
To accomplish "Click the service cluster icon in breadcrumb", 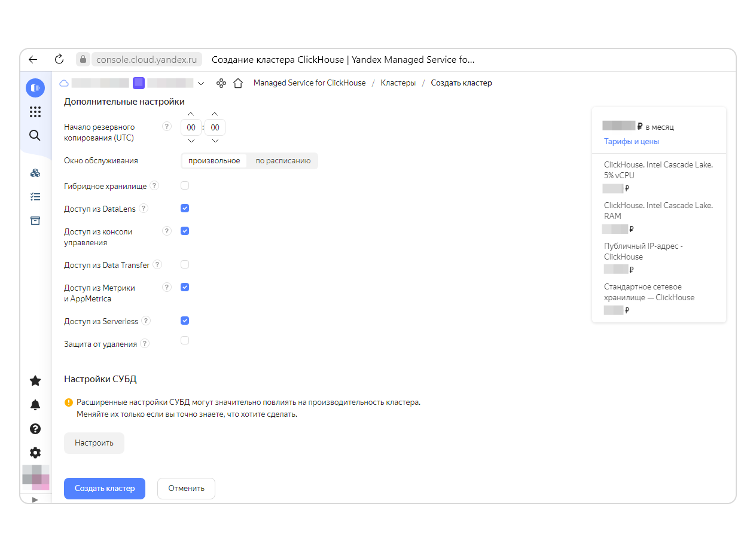I will (221, 83).
